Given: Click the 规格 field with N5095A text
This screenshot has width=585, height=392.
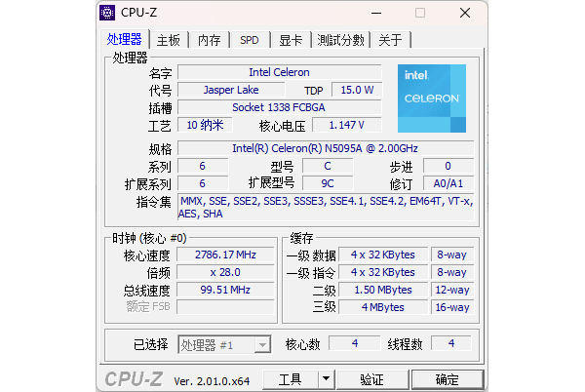Looking at the screenshot, I should [x=324, y=148].
